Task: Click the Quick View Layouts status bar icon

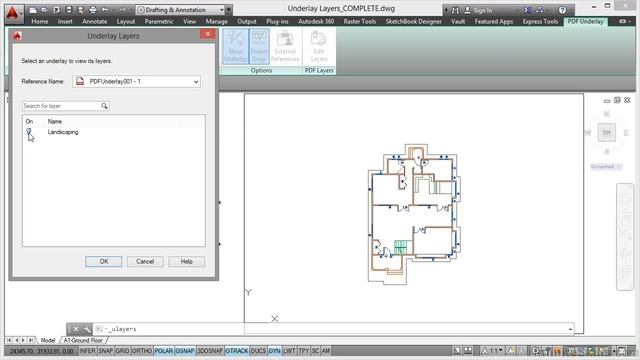Action: (468, 351)
